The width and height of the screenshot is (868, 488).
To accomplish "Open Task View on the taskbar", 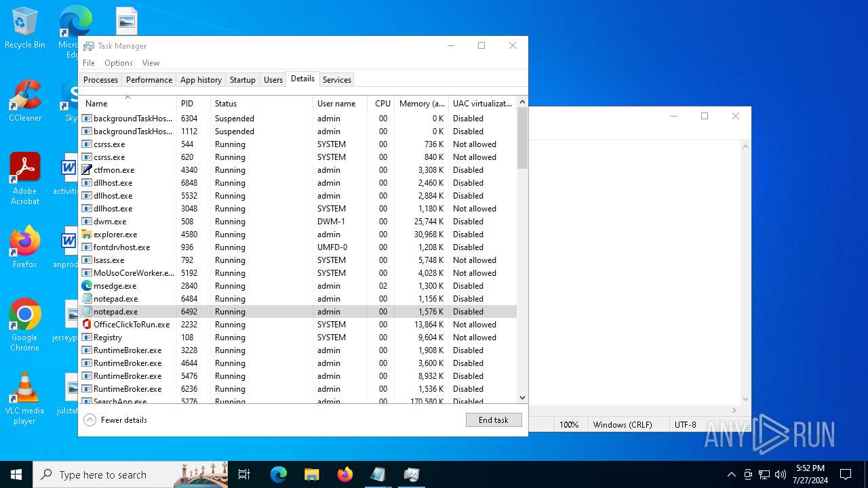I will click(244, 474).
